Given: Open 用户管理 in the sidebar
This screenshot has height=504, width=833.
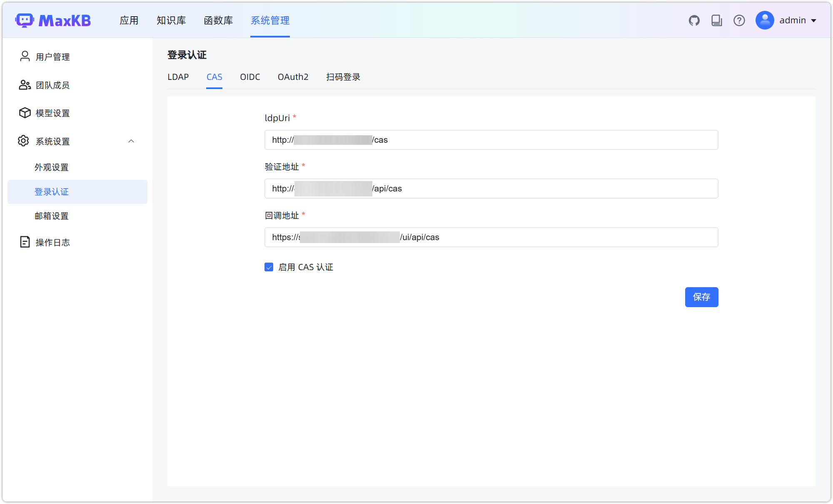Looking at the screenshot, I should pos(52,57).
